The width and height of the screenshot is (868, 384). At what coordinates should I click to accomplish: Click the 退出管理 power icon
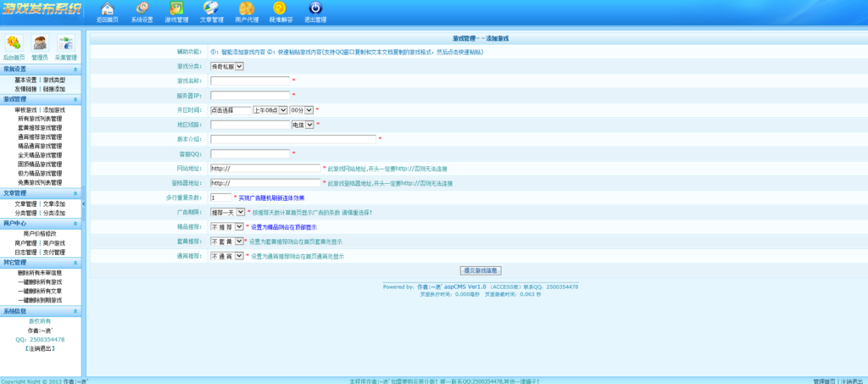tap(314, 11)
